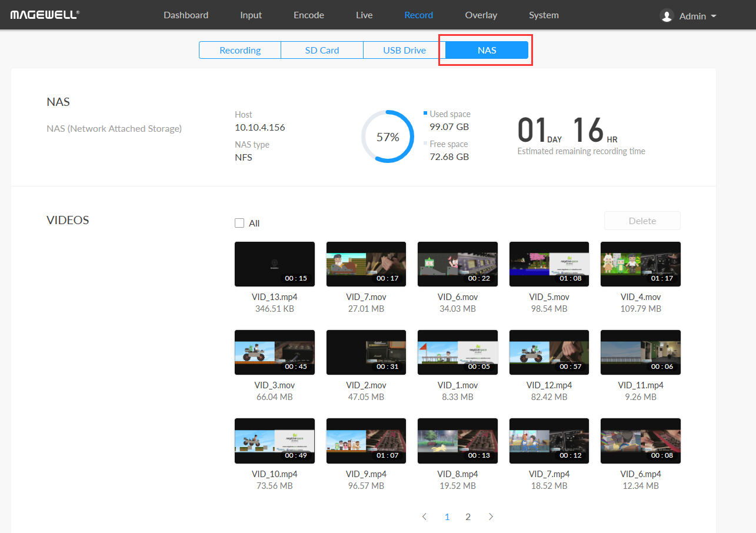
Task: Click the Delete button
Action: point(642,221)
